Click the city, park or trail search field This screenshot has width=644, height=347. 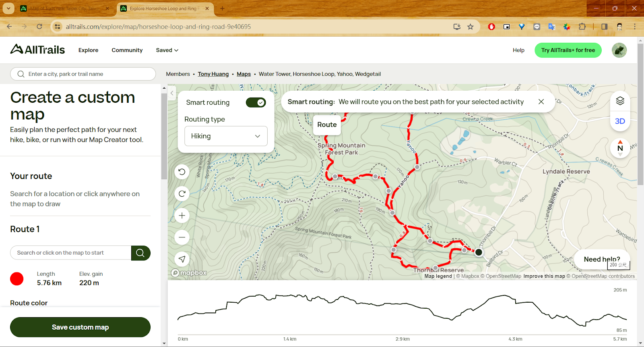(x=83, y=74)
